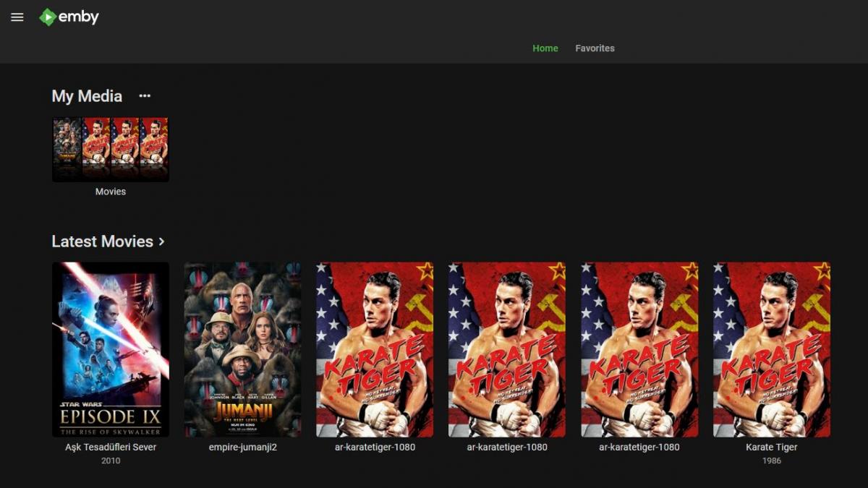Click the Movies label under My Media

click(111, 192)
